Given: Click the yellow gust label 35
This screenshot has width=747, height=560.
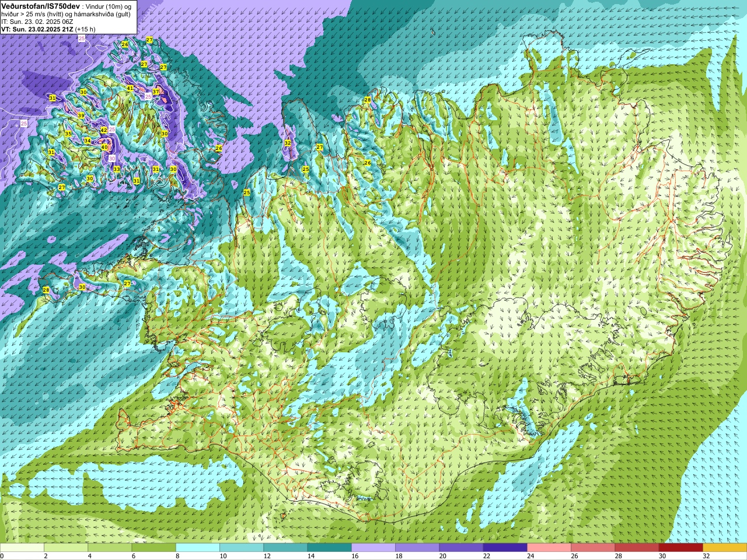Looking at the screenshot, I should [x=68, y=134].
